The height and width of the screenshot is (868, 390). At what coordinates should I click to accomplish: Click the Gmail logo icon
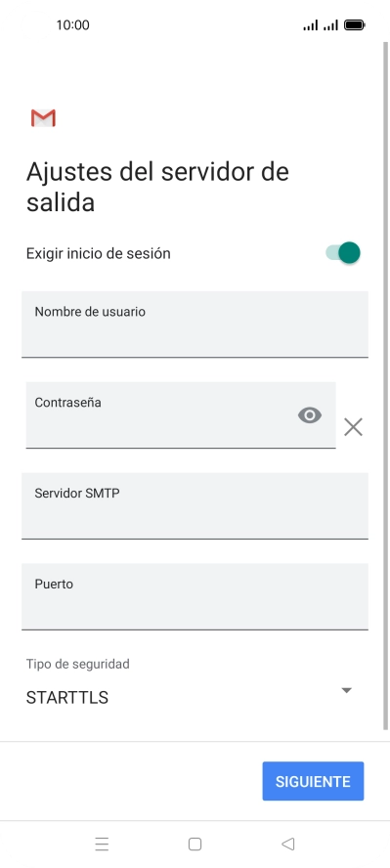pyautogui.click(x=43, y=118)
